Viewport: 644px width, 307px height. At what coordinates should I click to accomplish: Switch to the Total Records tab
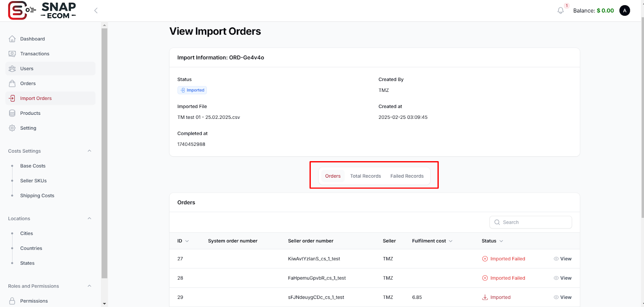coord(365,176)
